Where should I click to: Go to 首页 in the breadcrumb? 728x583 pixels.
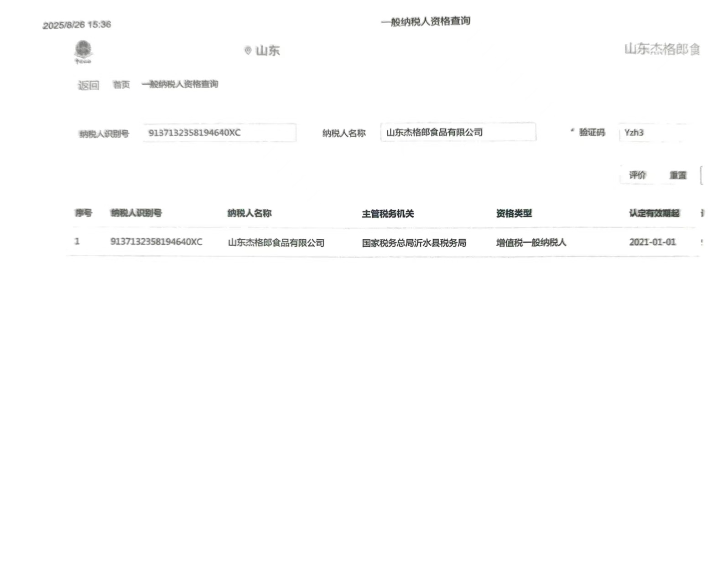coord(121,85)
